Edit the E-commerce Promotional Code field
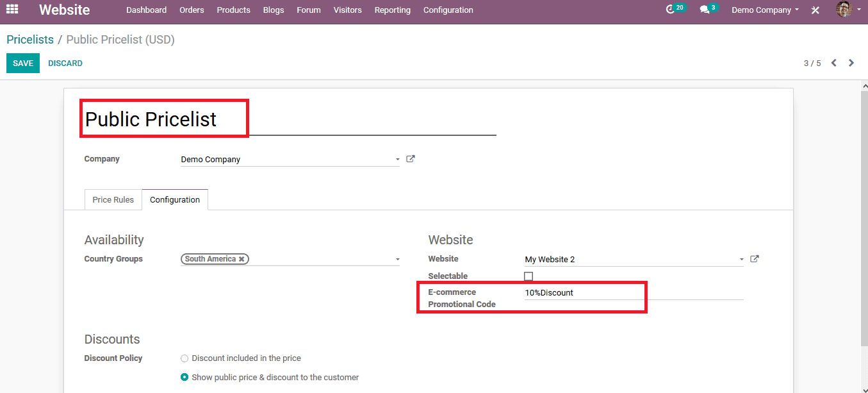 point(634,293)
